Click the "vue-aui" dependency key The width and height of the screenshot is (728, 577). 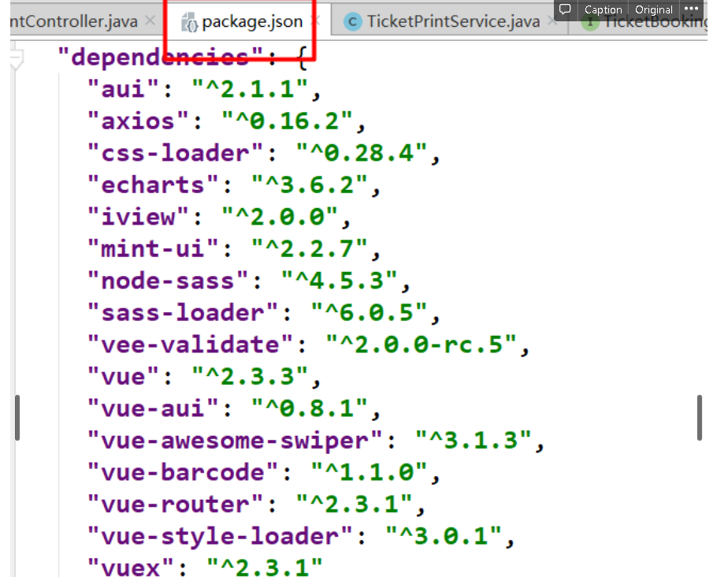click(153, 409)
